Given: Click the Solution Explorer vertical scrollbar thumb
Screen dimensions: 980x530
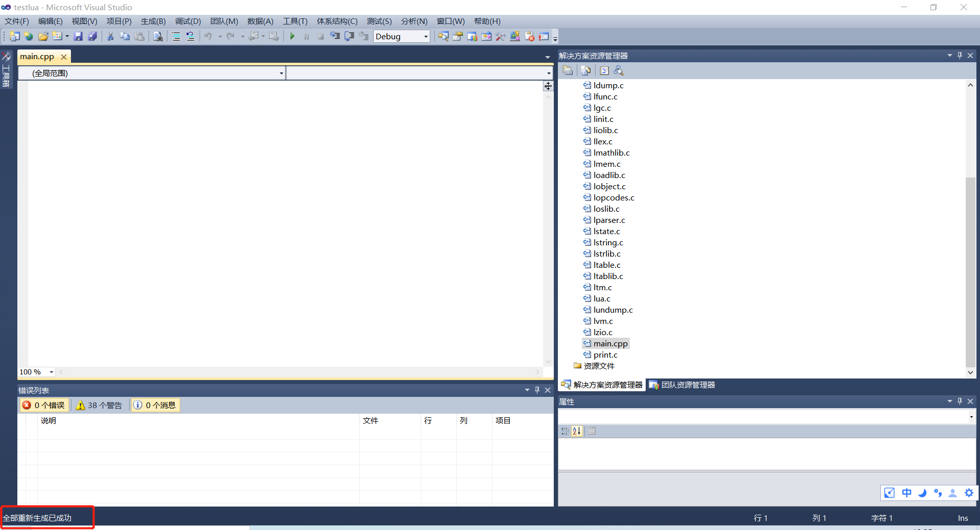Looking at the screenshot, I should 970,272.
